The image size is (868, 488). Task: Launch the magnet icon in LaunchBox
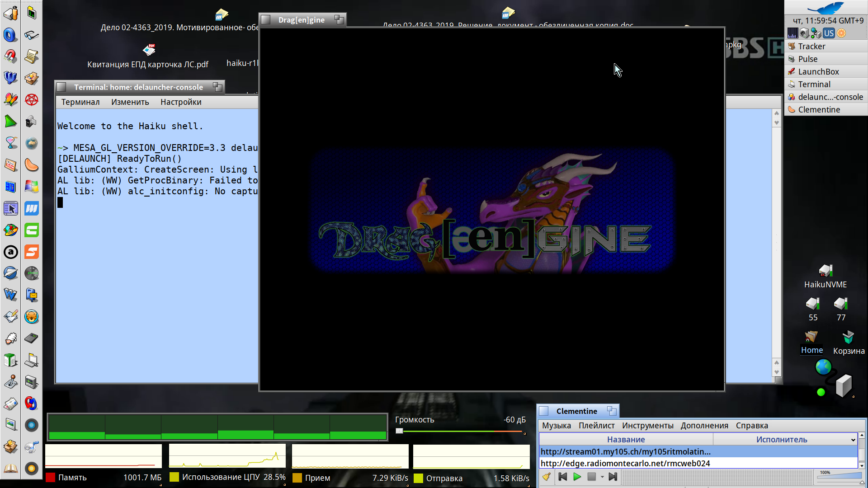click(x=10, y=56)
